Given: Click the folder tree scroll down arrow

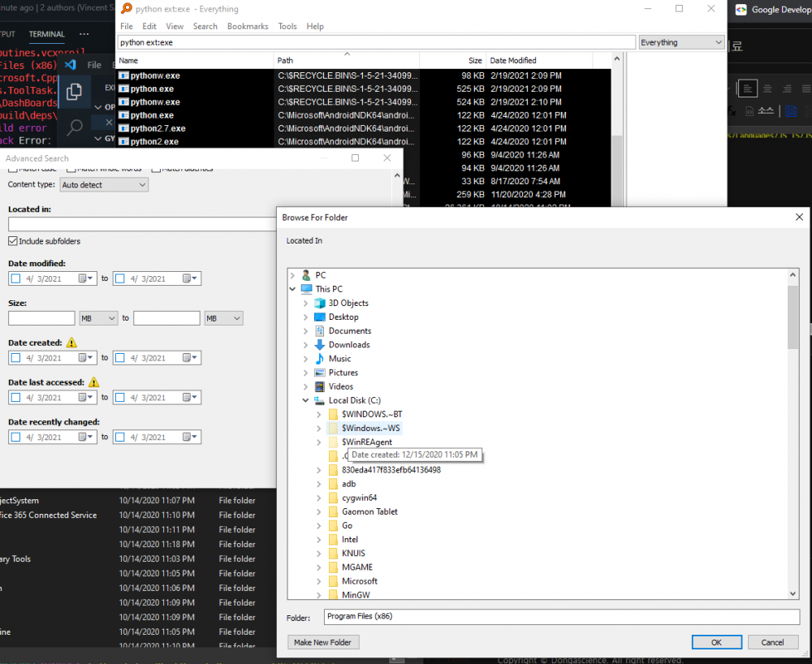Looking at the screenshot, I should tap(793, 593).
